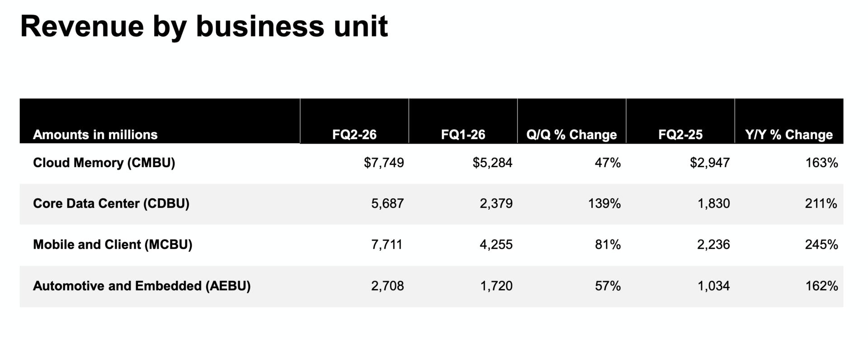The height and width of the screenshot is (340, 868).
Task: Click the 57% Automotive Q/Q change cell
Action: (x=608, y=286)
